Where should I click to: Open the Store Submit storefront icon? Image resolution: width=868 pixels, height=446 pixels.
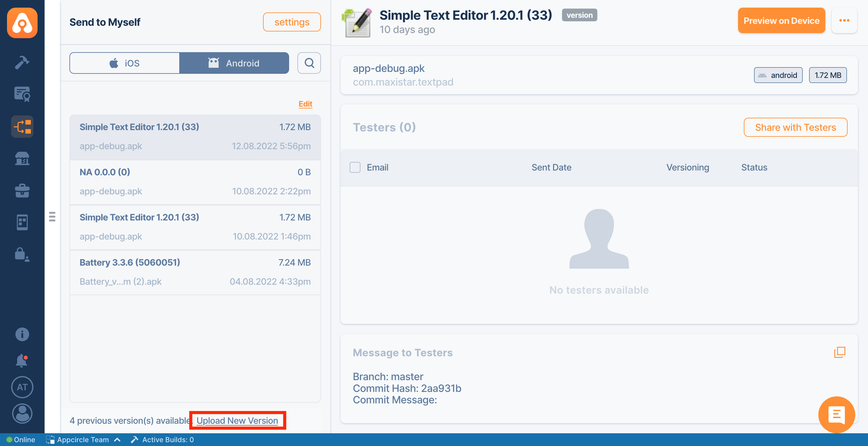tap(22, 158)
